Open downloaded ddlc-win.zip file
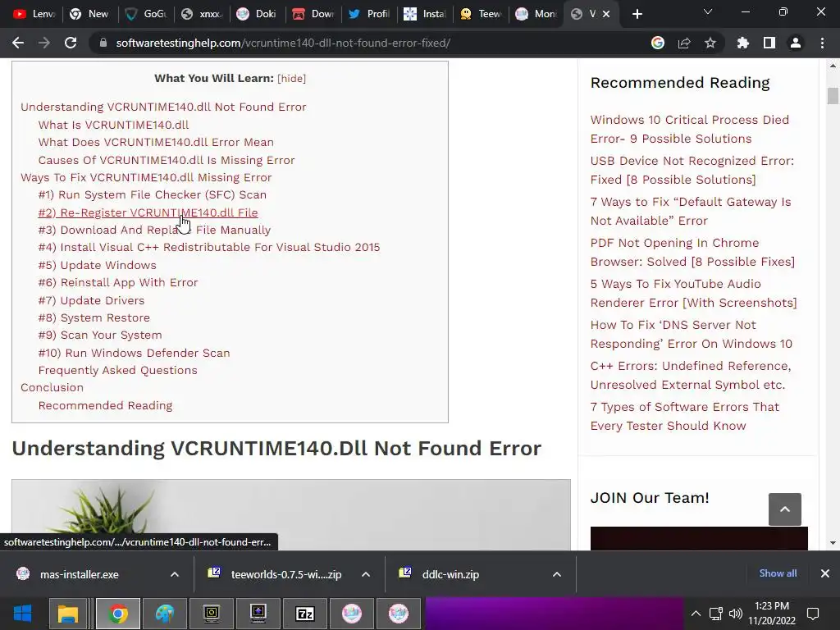 click(x=450, y=574)
